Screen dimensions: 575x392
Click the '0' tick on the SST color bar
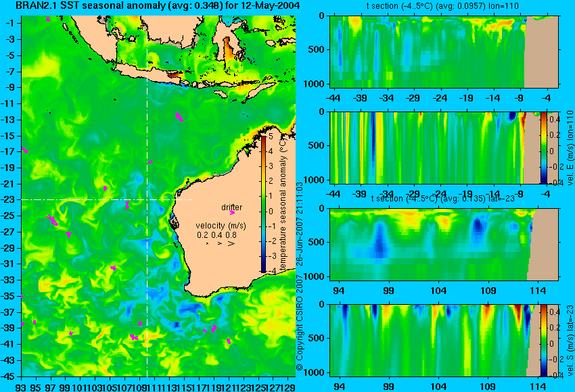point(271,212)
